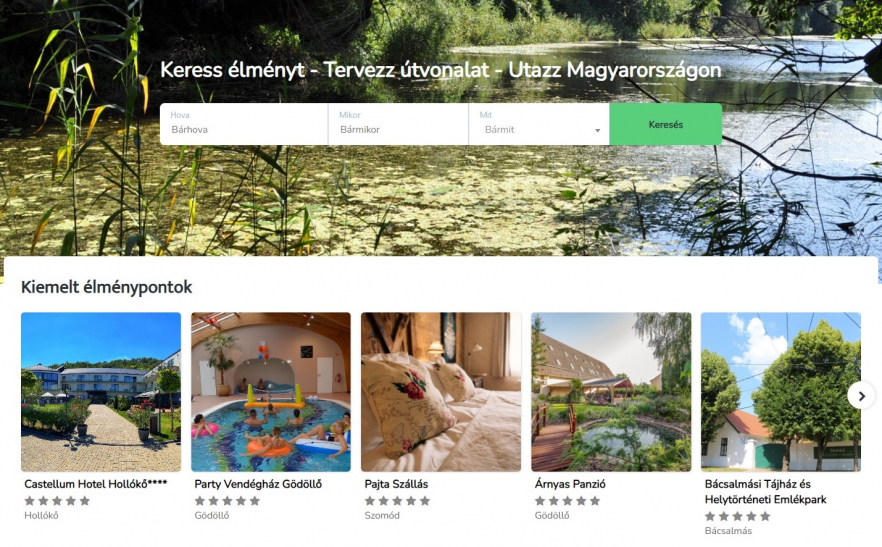Open the Party Vendégház Gödöllő title link

258,484
